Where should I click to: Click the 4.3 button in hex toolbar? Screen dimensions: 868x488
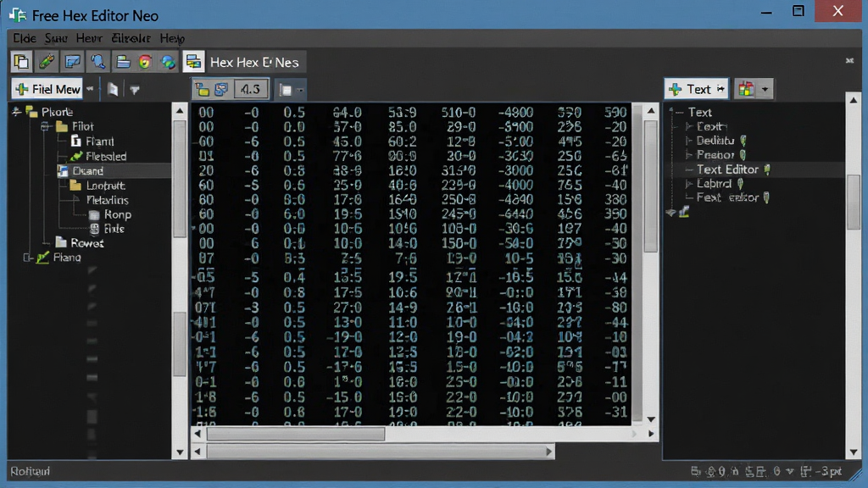[x=251, y=89]
